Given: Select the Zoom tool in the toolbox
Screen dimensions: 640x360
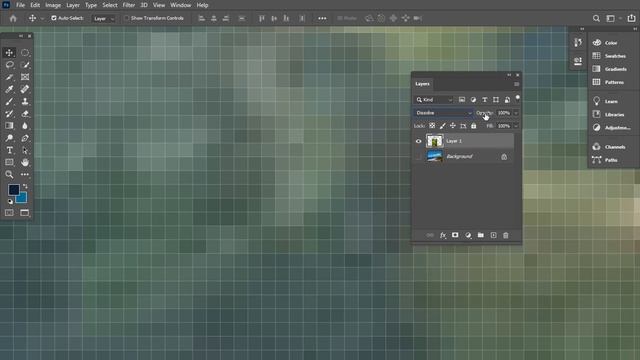Looking at the screenshot, I should [x=9, y=174].
